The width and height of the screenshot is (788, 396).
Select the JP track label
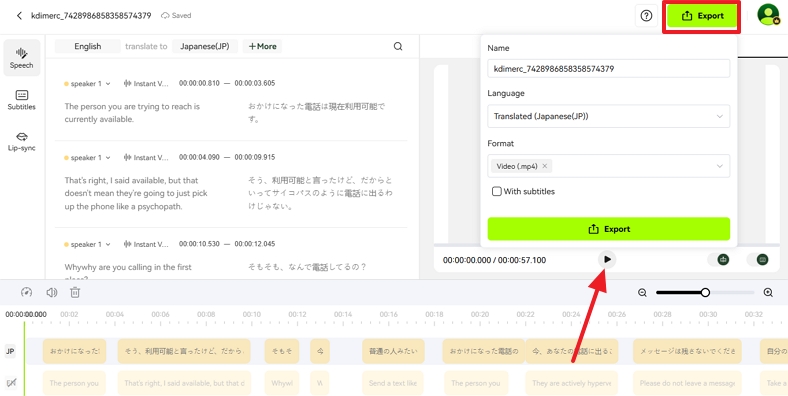[10, 352]
